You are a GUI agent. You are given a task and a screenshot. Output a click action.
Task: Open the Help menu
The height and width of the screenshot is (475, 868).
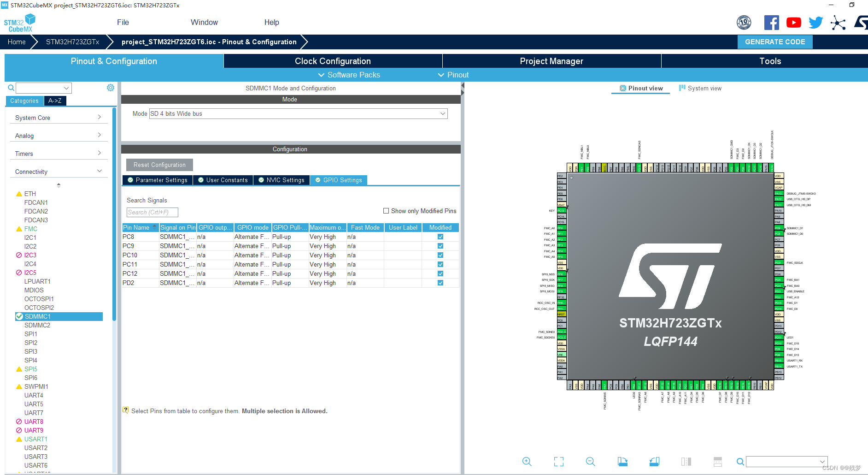(x=271, y=22)
